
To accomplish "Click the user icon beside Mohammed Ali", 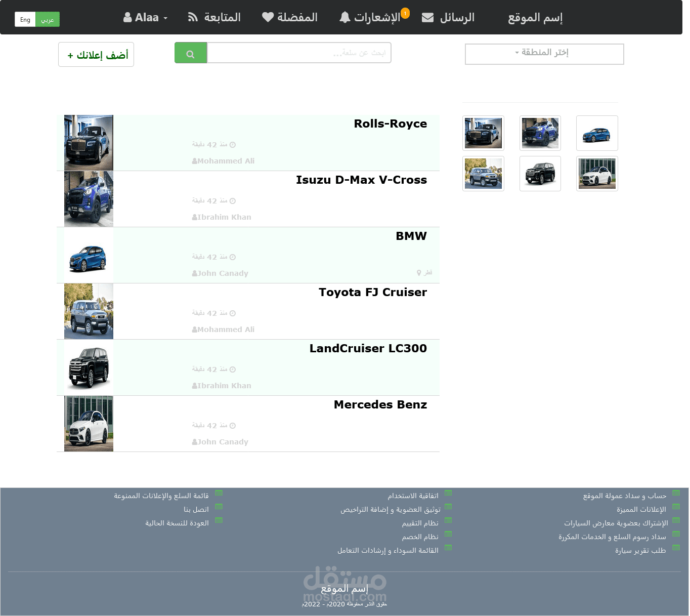I will [194, 160].
